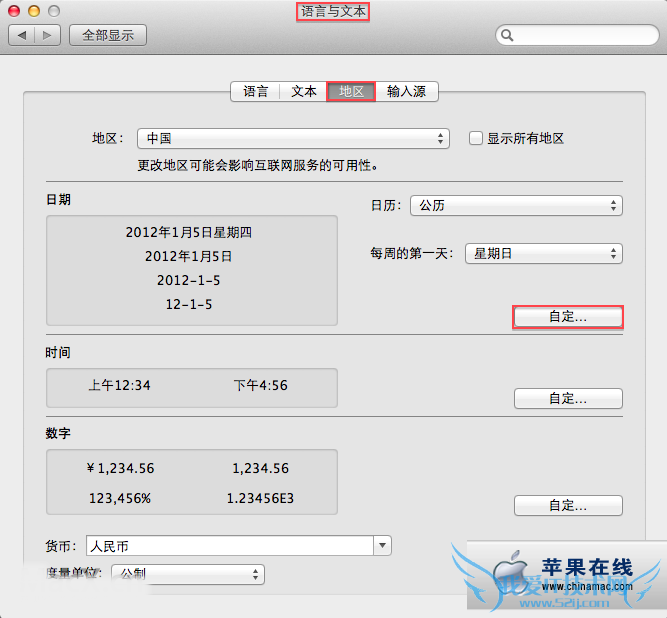The width and height of the screenshot is (667, 618).
Task: Switch to the 文本 tab
Action: pyautogui.click(x=303, y=91)
